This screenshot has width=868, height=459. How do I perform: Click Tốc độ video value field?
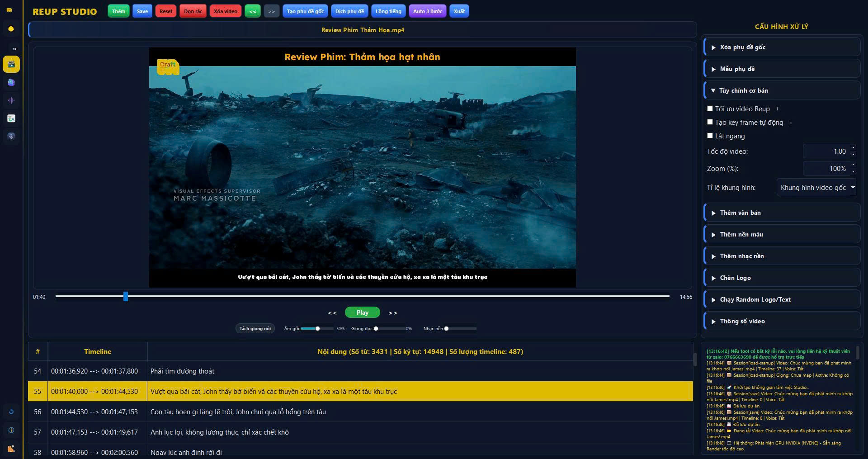click(826, 151)
